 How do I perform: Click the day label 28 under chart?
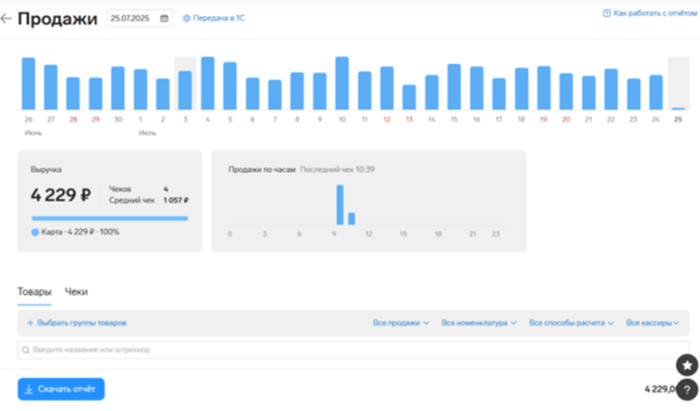[x=73, y=120]
